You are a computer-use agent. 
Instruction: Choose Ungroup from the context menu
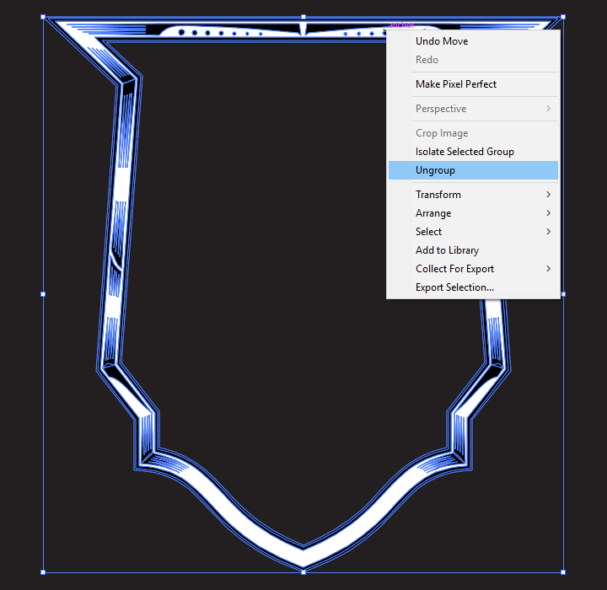pos(436,171)
